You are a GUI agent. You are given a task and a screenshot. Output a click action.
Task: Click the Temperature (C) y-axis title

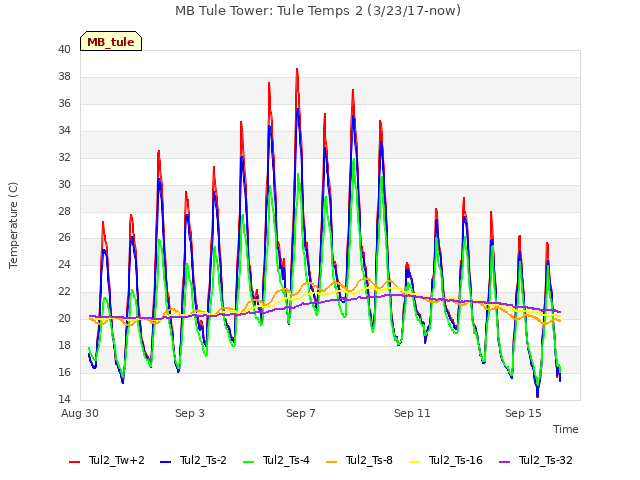pos(13,225)
